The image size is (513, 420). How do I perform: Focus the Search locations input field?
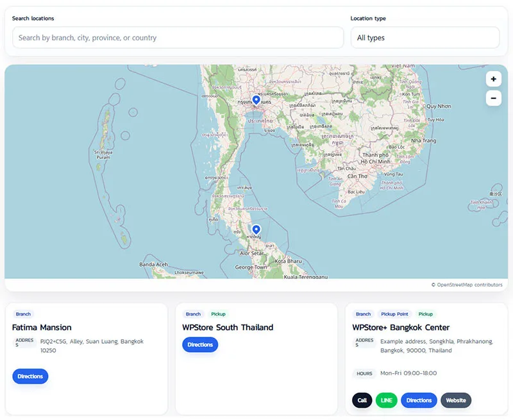[178, 38]
